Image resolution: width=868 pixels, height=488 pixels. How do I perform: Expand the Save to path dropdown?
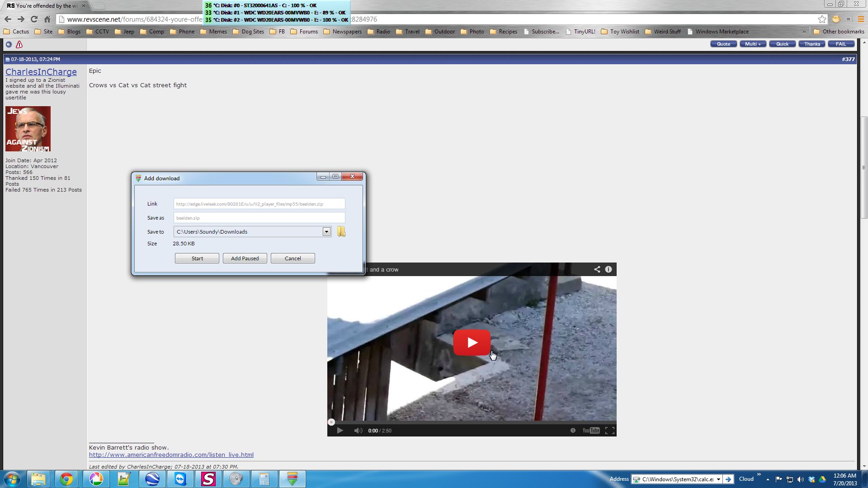[x=326, y=232]
